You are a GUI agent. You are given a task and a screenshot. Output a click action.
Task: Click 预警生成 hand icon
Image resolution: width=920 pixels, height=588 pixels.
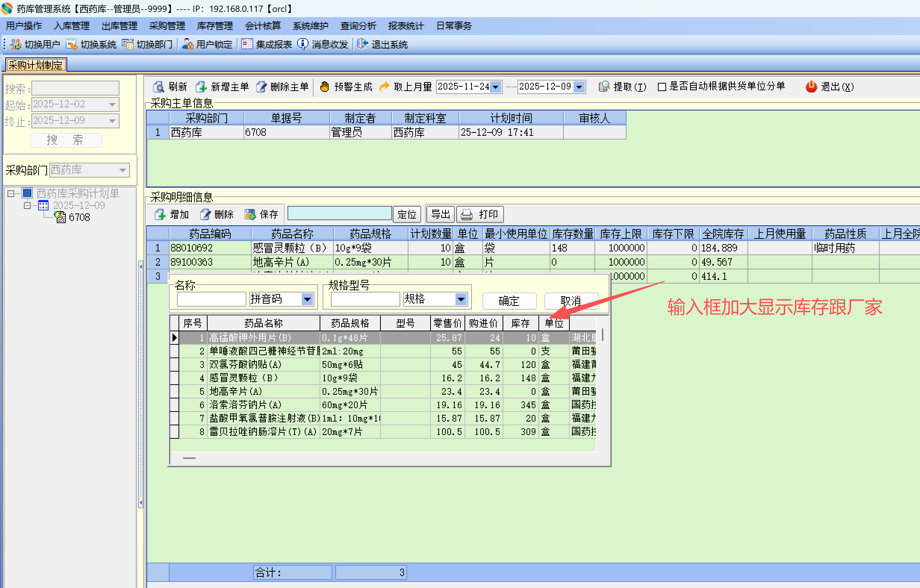tap(324, 87)
